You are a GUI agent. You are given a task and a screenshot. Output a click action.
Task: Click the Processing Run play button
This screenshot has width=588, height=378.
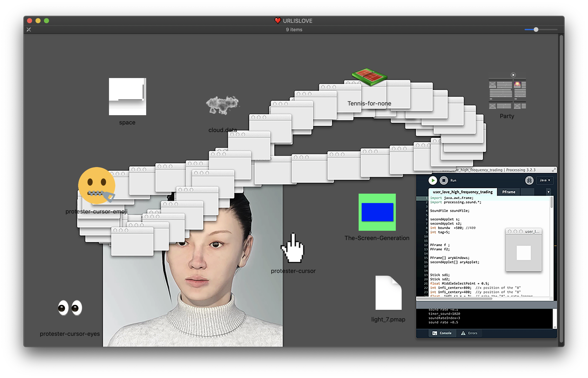click(433, 180)
